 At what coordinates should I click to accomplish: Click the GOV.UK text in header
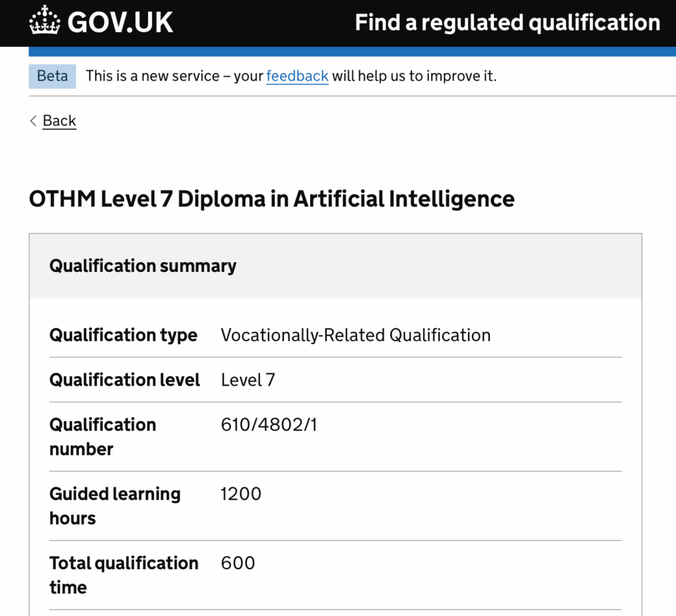(120, 22)
